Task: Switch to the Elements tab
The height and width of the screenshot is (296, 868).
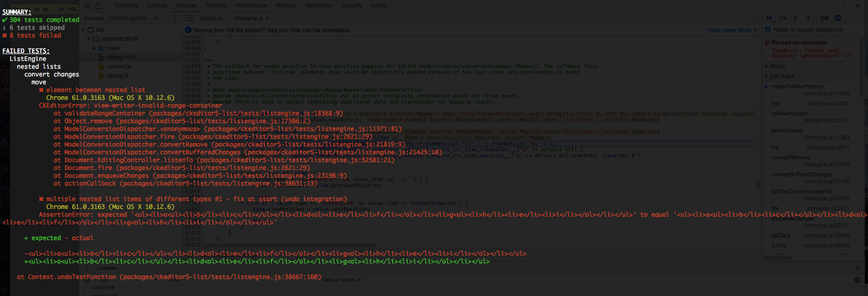Action: point(126,5)
